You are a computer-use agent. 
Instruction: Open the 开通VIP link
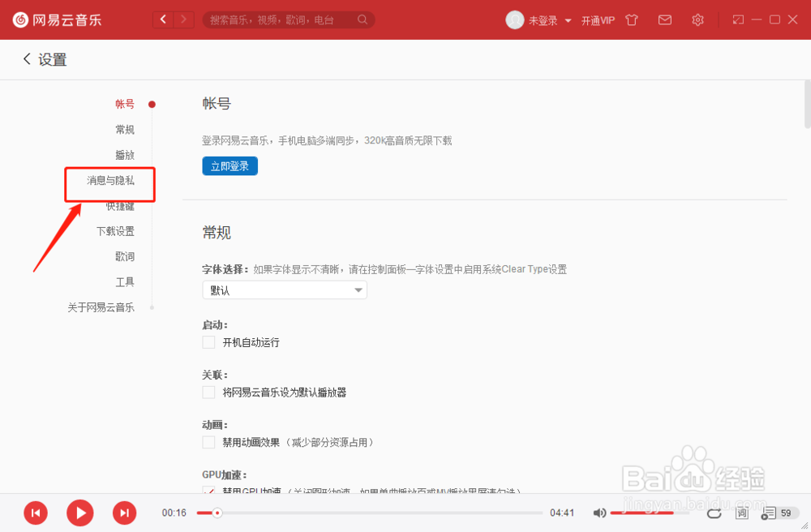[598, 19]
